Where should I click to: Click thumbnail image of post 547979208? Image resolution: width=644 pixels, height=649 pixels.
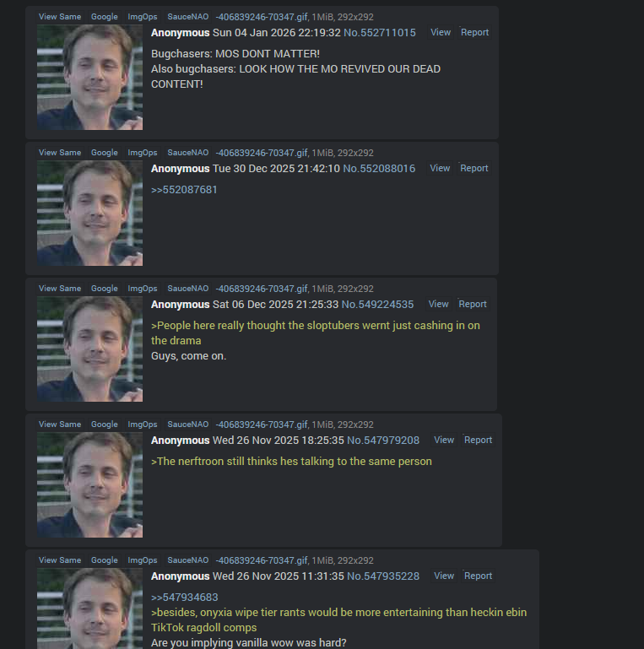[x=89, y=484]
